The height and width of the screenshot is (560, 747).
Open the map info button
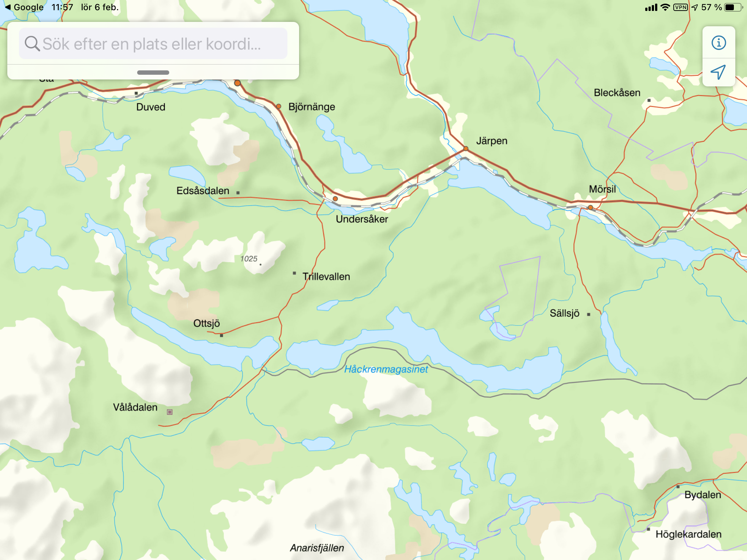(x=719, y=43)
